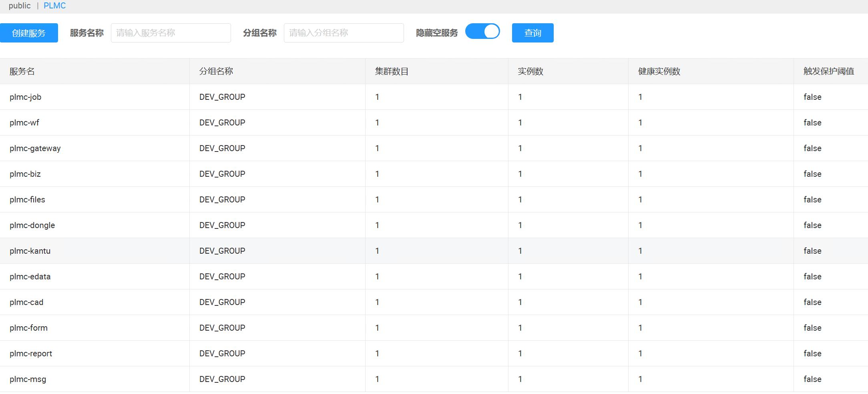Focus the 服务名称 input field
This screenshot has height=394, width=868.
pyautogui.click(x=171, y=33)
